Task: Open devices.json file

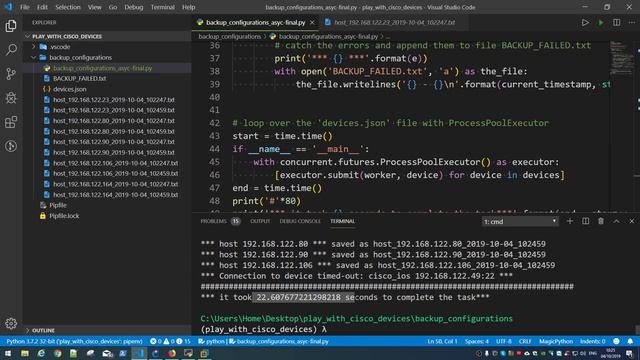Action: click(x=70, y=89)
